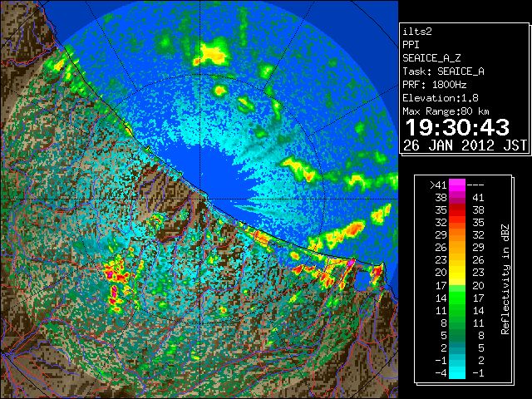This screenshot has height=399, width=532.
Task: Click the --- label in the legend
Action: pyautogui.click(x=475, y=185)
